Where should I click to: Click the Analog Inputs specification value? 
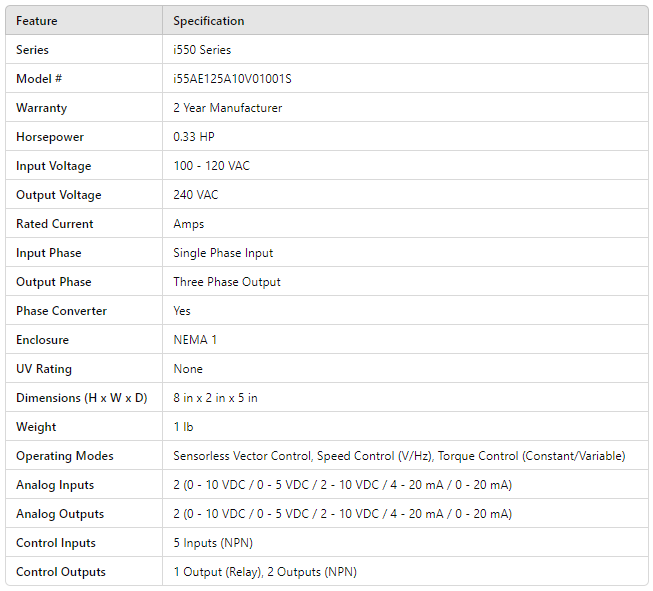point(342,485)
